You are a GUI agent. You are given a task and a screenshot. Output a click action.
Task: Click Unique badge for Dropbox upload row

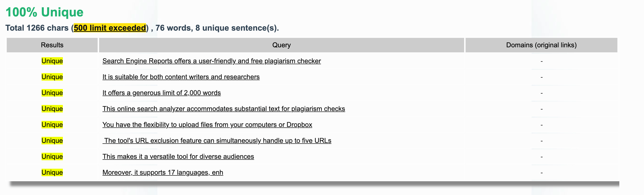coord(52,125)
